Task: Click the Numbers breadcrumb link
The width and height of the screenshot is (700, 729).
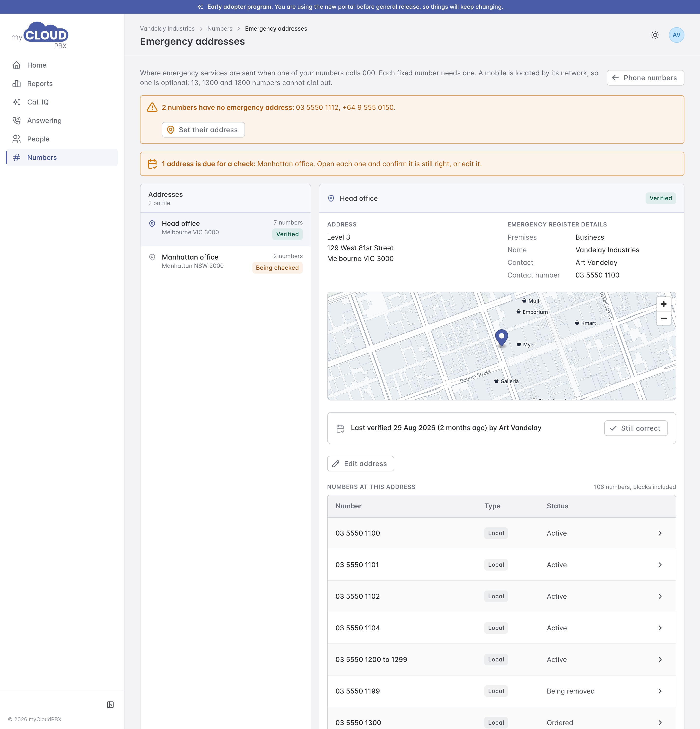Action: 219,29
